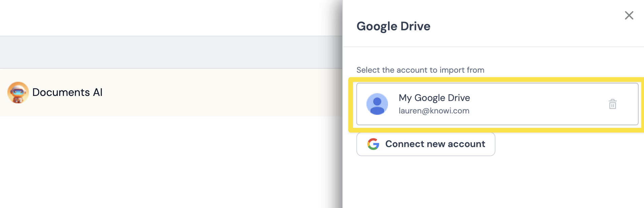Viewport: 644px width, 208px height.
Task: Click the lauren@knowi.com email address
Action: click(x=434, y=111)
